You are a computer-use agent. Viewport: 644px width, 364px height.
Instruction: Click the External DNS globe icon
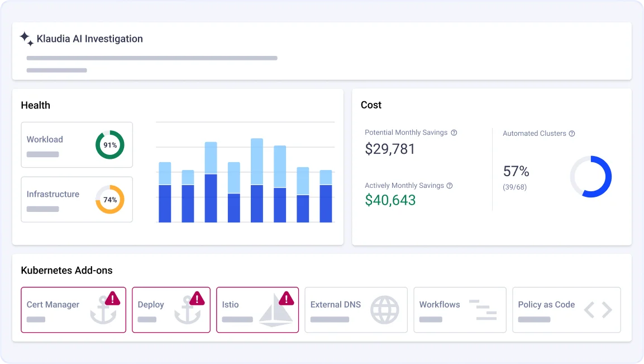point(385,310)
